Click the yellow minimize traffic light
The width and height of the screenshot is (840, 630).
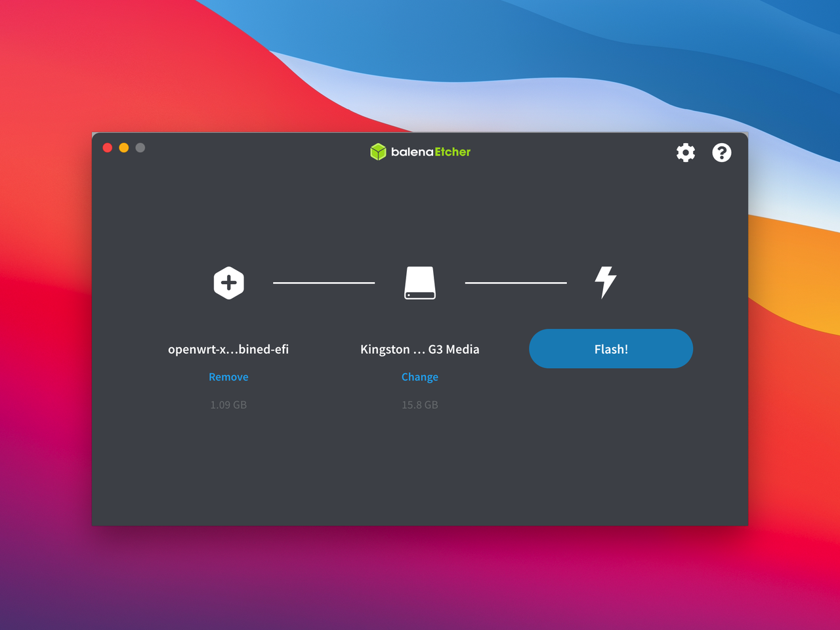coord(123,148)
